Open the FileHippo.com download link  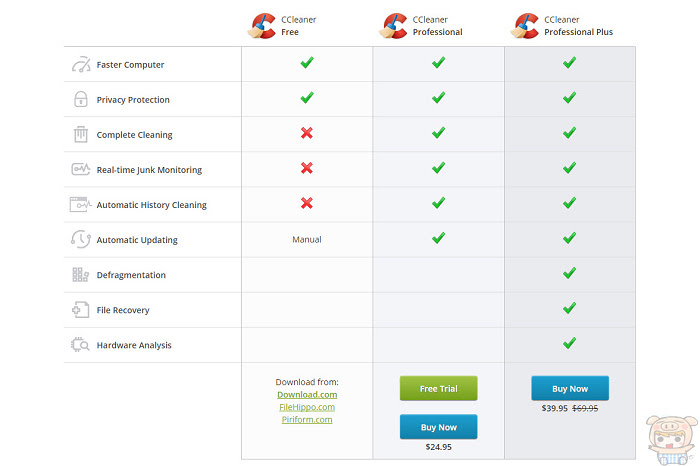point(307,407)
